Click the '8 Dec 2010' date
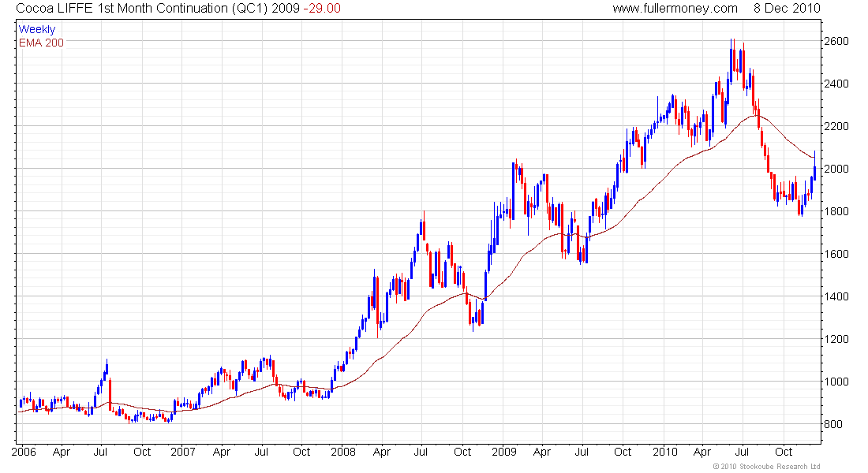 pyautogui.click(x=787, y=9)
